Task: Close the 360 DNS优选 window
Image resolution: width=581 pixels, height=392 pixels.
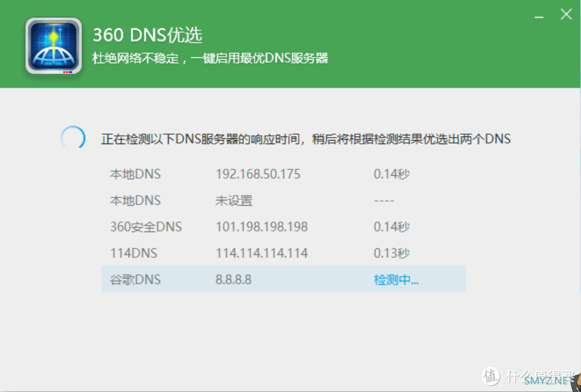Action: tap(566, 15)
